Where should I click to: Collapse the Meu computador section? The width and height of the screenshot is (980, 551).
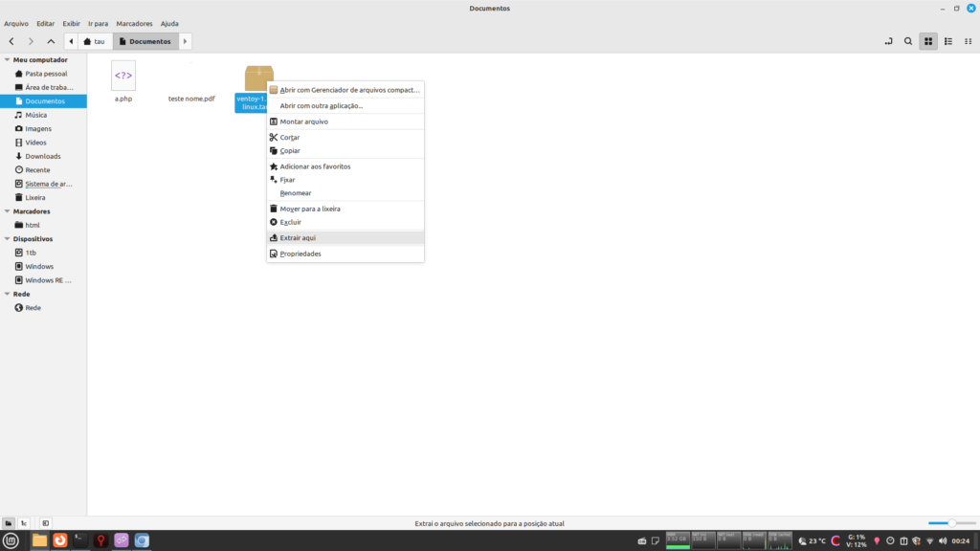pos(8,59)
